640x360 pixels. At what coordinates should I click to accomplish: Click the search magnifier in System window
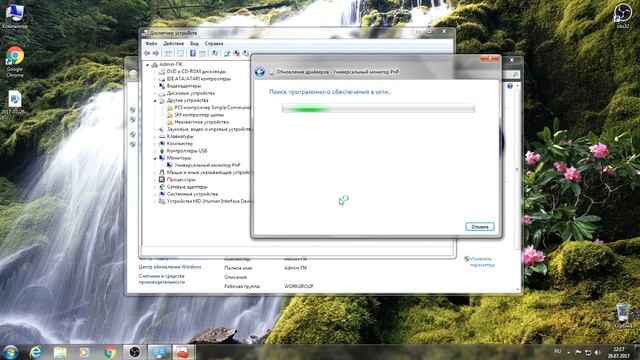pyautogui.click(x=515, y=75)
